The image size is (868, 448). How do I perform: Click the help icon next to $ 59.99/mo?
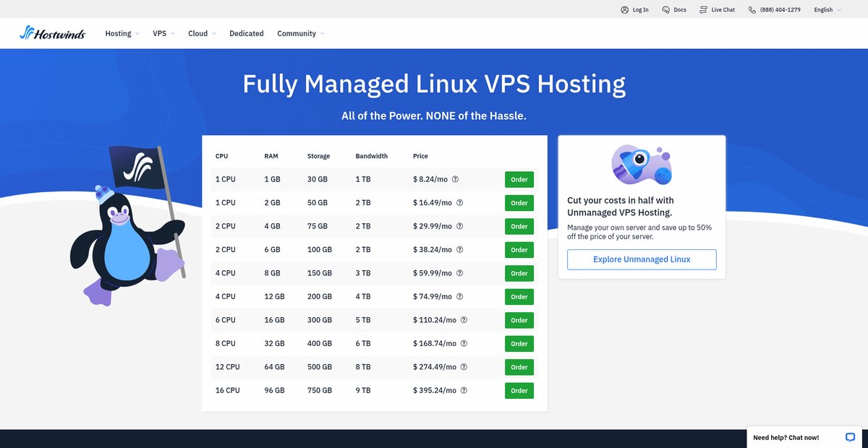(459, 273)
